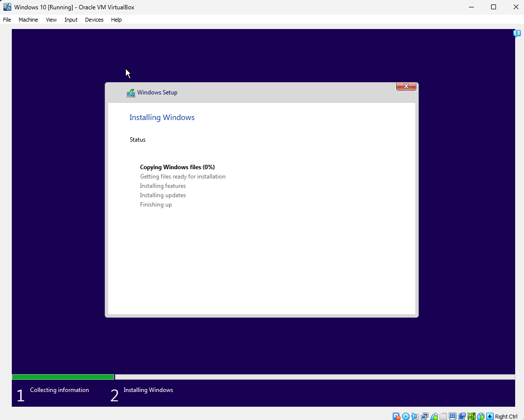Click the green CPU execution indicator icon
The image size is (524, 420).
tap(471, 417)
